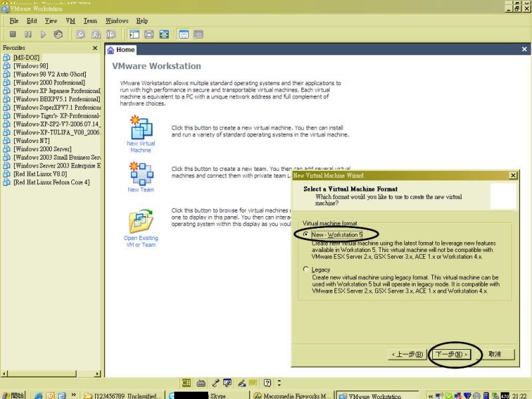The image size is (532, 399).
Task: Select [Red Hat Linux Fedora Core 4] favorite
Action: point(52,182)
